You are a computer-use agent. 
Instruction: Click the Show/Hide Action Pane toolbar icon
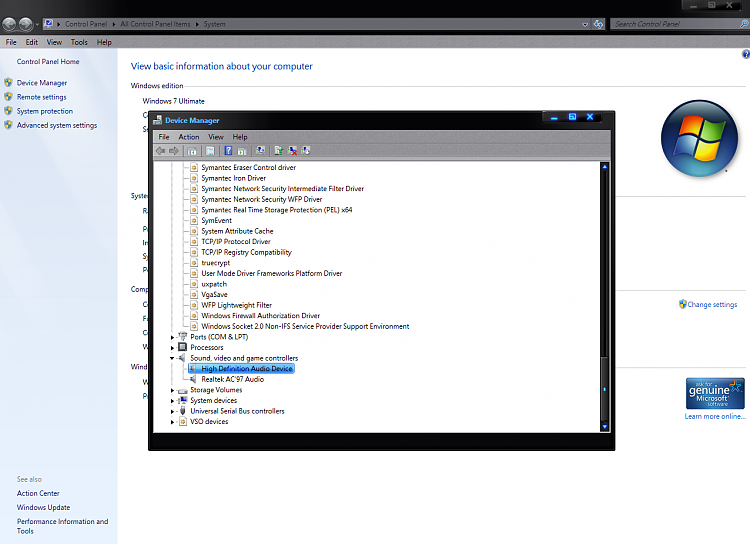(x=242, y=151)
